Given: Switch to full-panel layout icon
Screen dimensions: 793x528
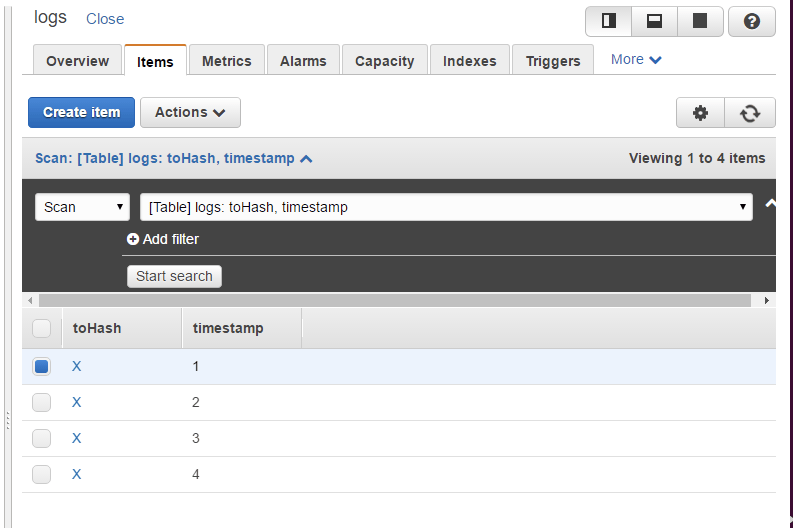Looking at the screenshot, I should coord(700,21).
